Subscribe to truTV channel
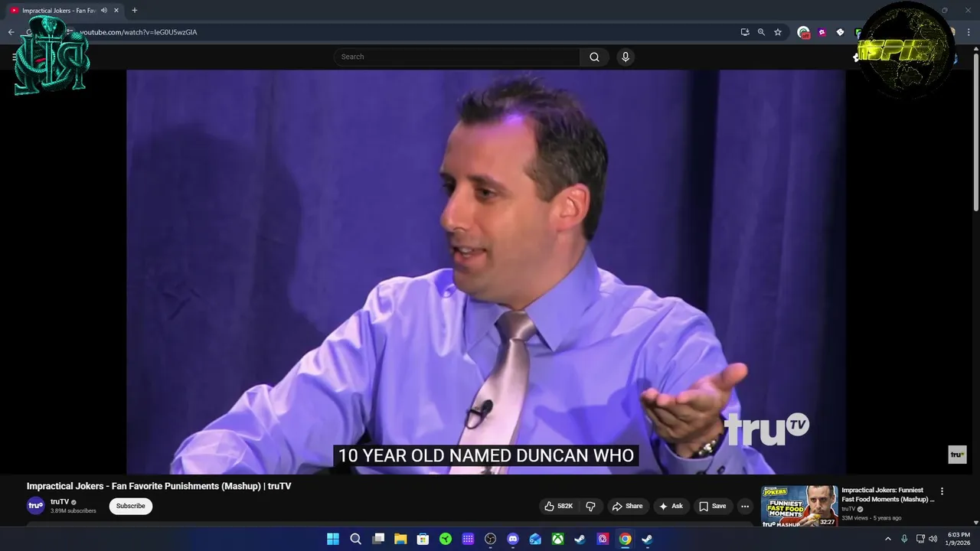The width and height of the screenshot is (980, 551). tap(130, 506)
